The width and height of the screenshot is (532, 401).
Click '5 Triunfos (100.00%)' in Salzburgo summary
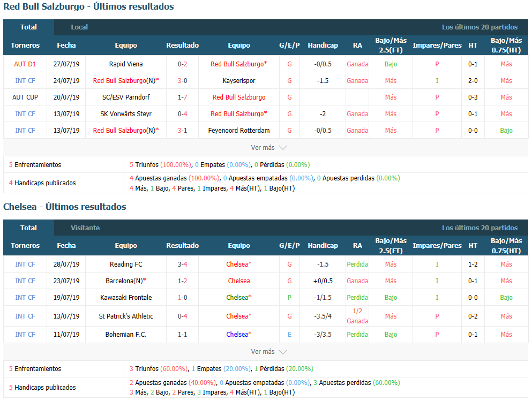click(161, 165)
